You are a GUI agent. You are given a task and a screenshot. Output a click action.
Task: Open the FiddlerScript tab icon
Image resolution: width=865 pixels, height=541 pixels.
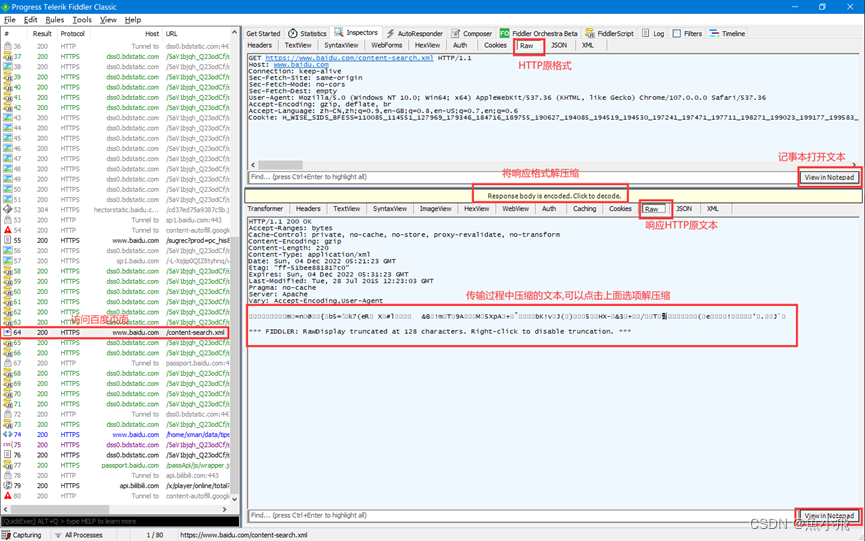[590, 34]
